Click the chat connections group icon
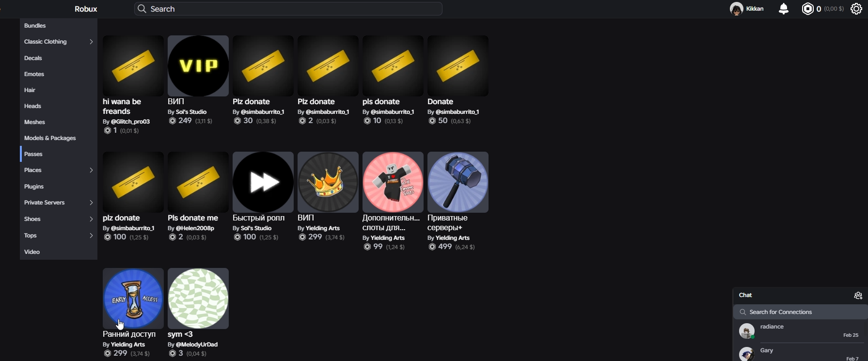The image size is (868, 361). (858, 296)
